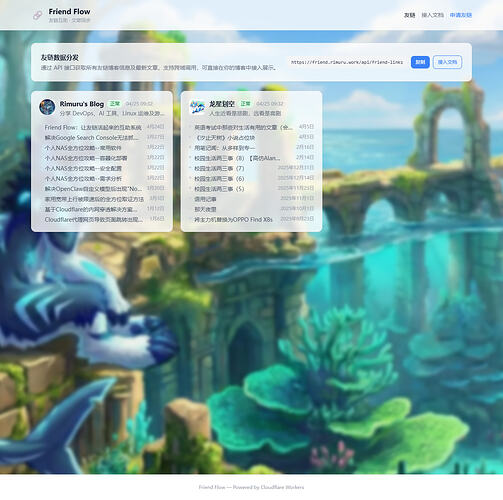The height and width of the screenshot is (500, 503).
Task: Click the 04/25 timestamp on Rimuru's Blog card
Action: (x=139, y=104)
